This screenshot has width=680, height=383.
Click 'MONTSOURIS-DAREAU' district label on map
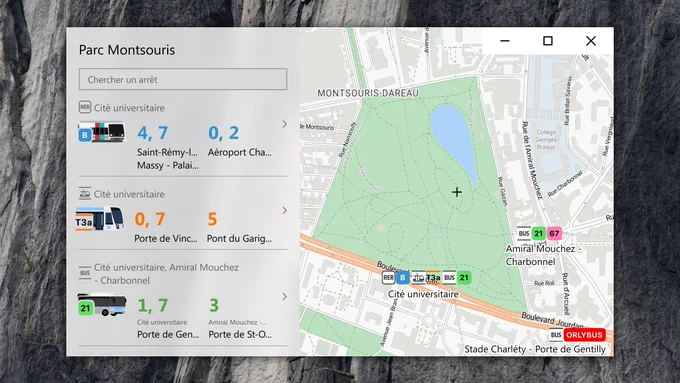368,93
